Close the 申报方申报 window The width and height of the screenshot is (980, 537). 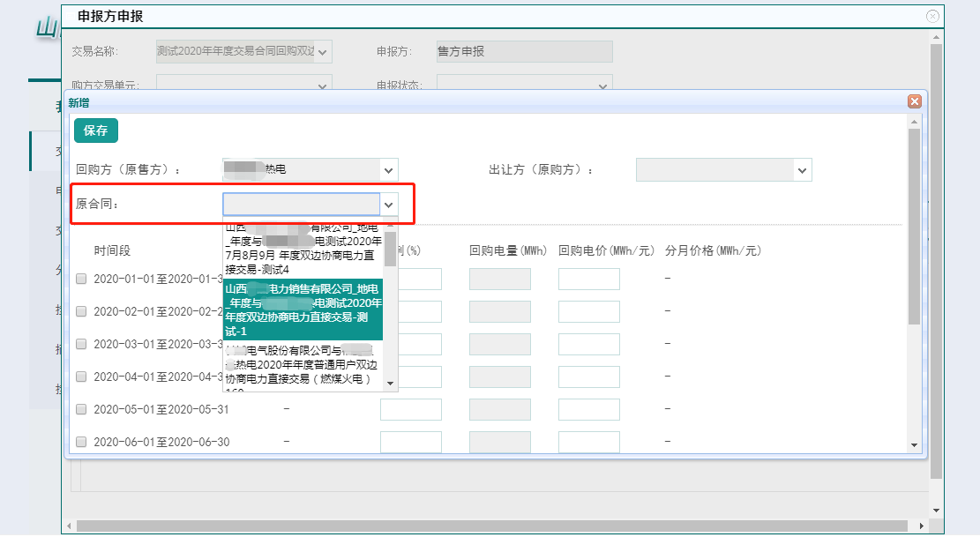coord(932,16)
